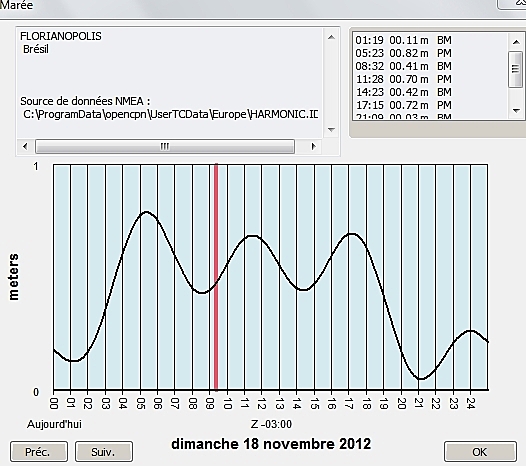Select the 11:28 00.70 m PM tide entry
The image size is (526, 466).
click(404, 80)
